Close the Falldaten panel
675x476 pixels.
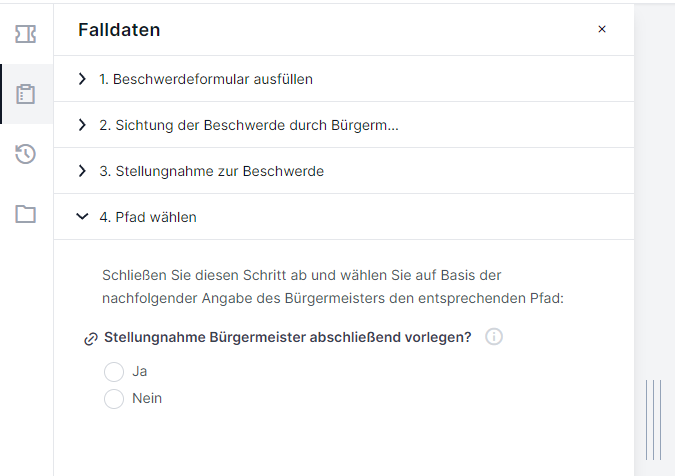click(602, 29)
